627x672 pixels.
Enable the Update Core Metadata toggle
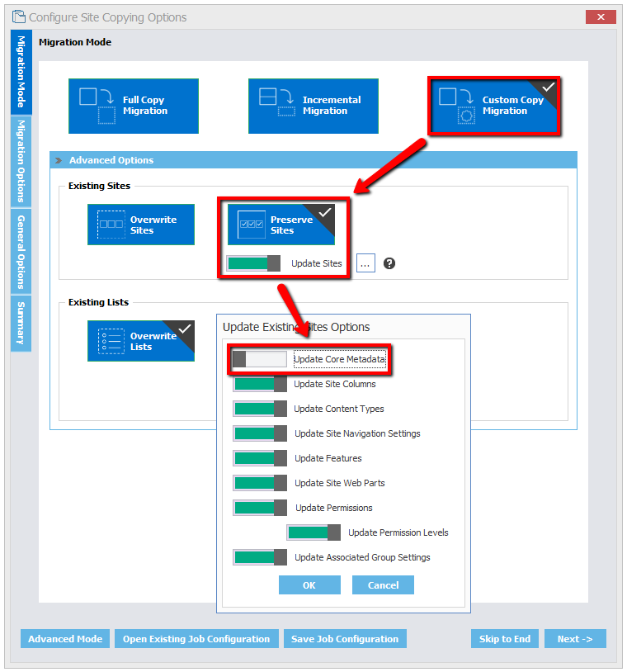(259, 359)
